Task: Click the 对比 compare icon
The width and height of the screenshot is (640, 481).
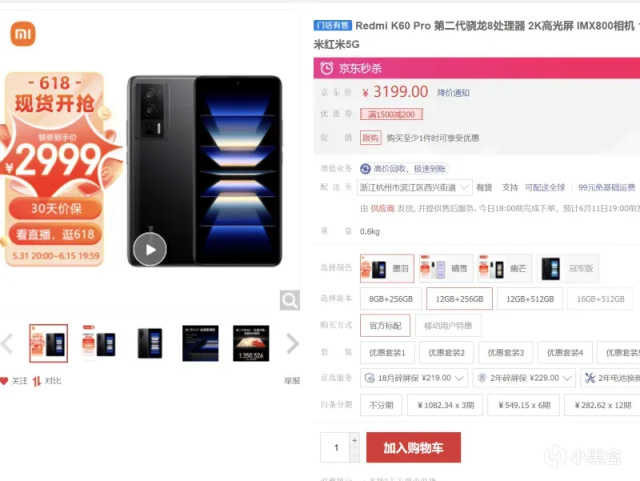Action: coord(37,381)
